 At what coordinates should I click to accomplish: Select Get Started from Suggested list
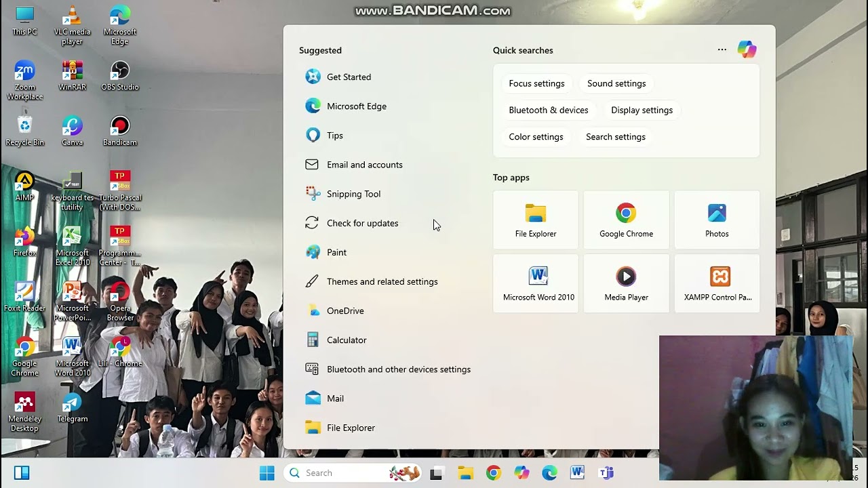click(x=387, y=77)
